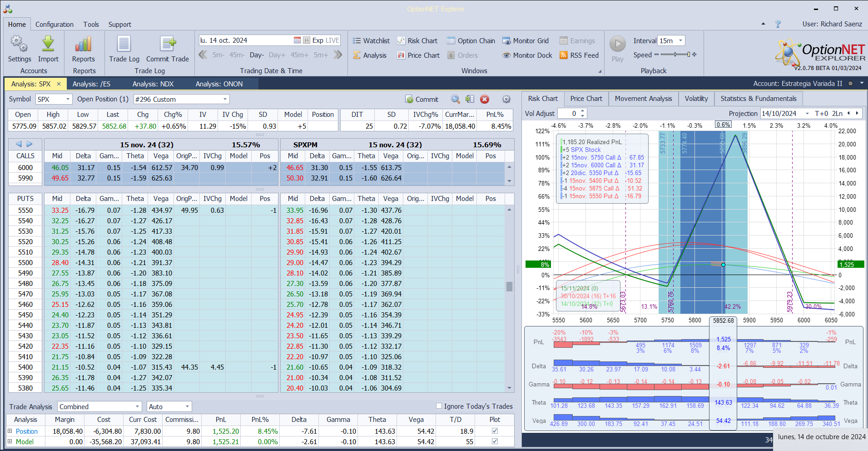Open the Configuration ribbon tab

coord(55,25)
